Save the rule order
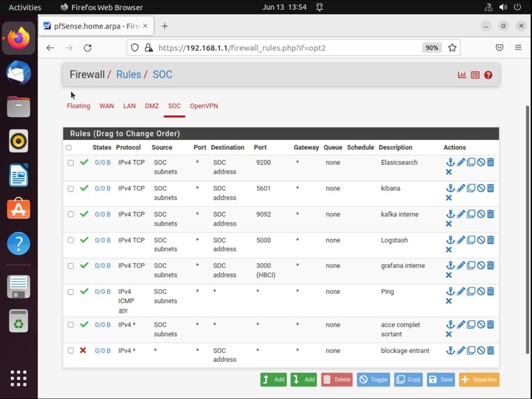532x399 pixels. click(x=440, y=380)
